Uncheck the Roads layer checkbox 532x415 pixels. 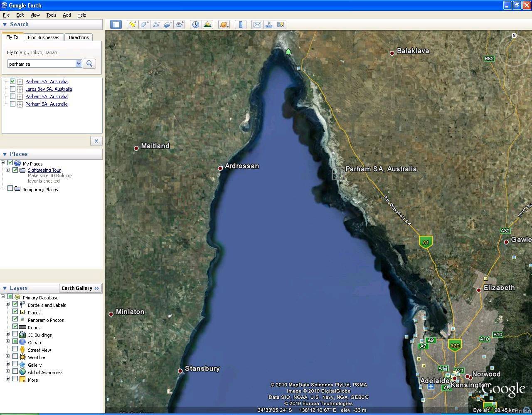15,327
